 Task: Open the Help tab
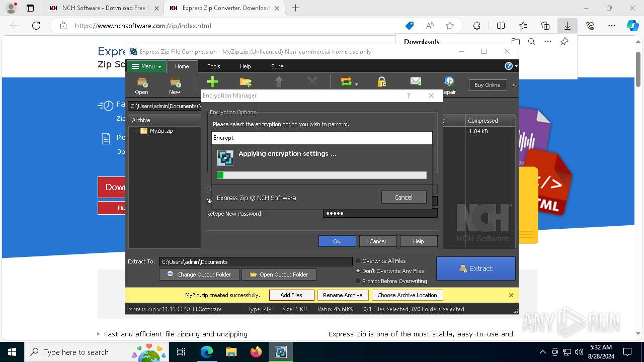pyautogui.click(x=245, y=66)
